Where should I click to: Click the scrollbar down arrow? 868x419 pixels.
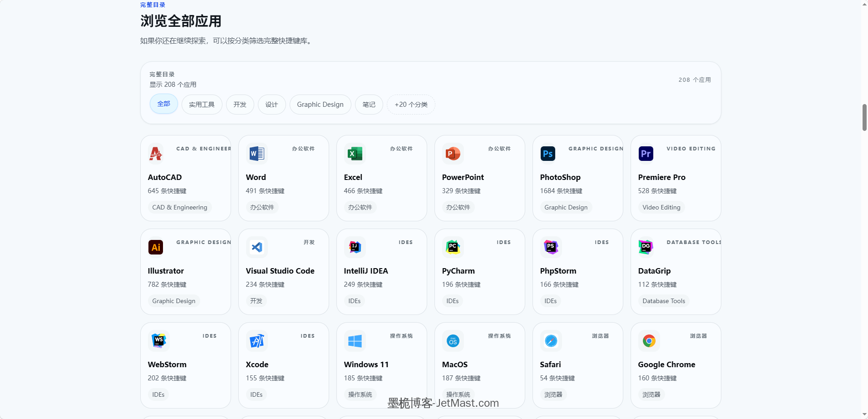click(864, 414)
